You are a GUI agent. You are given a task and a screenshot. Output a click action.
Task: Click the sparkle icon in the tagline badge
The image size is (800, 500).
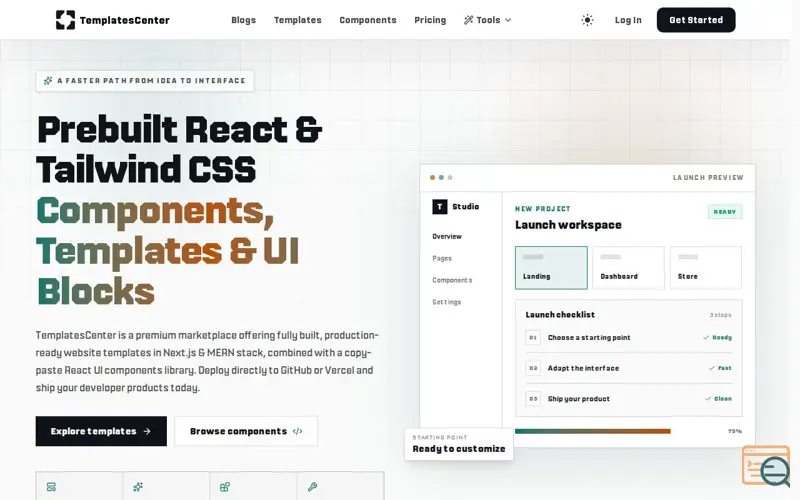point(48,81)
